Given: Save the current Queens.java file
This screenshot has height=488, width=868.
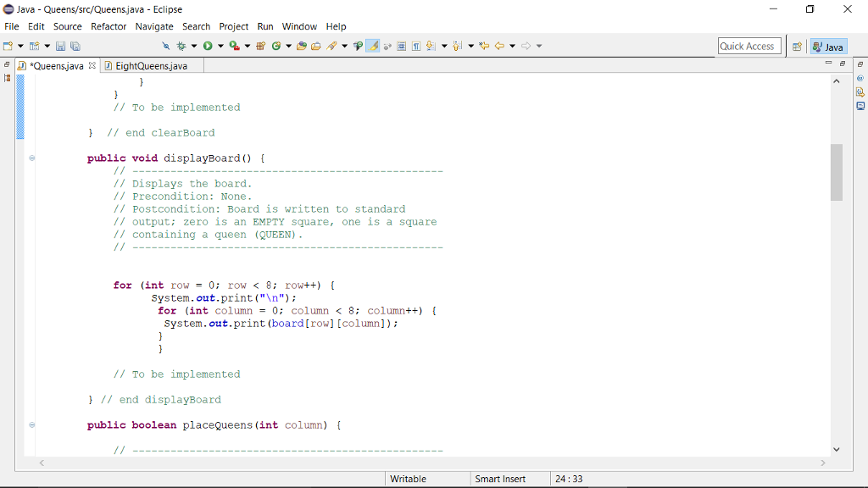Looking at the screenshot, I should click(x=61, y=46).
